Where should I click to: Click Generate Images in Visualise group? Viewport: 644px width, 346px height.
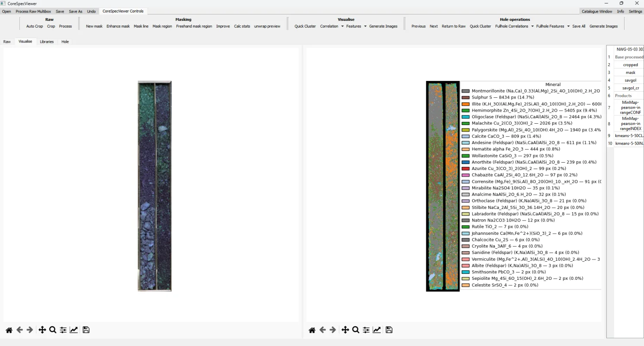(383, 26)
